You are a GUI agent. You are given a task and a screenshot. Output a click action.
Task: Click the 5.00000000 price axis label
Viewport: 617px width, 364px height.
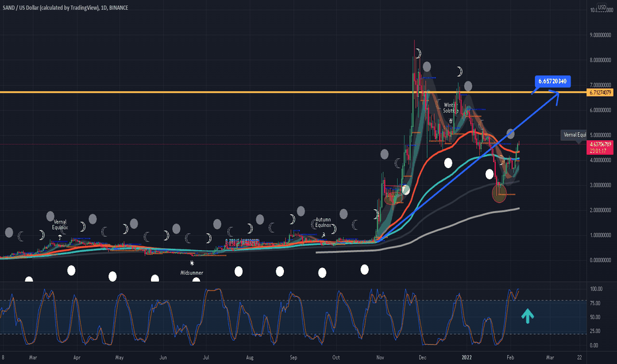[600, 135]
